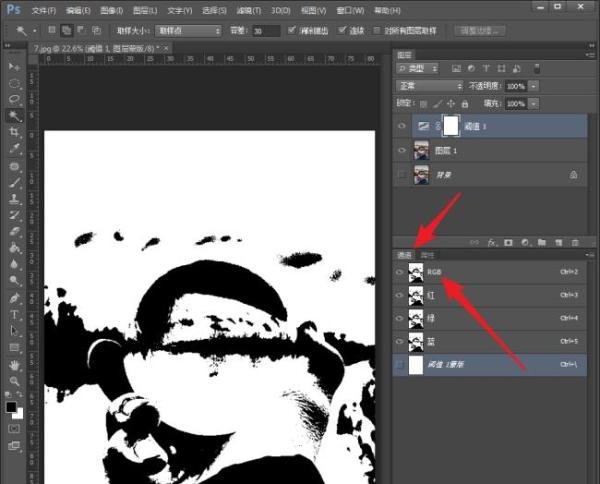
Task: Open the Channels panel flyout menu
Action: (590, 254)
